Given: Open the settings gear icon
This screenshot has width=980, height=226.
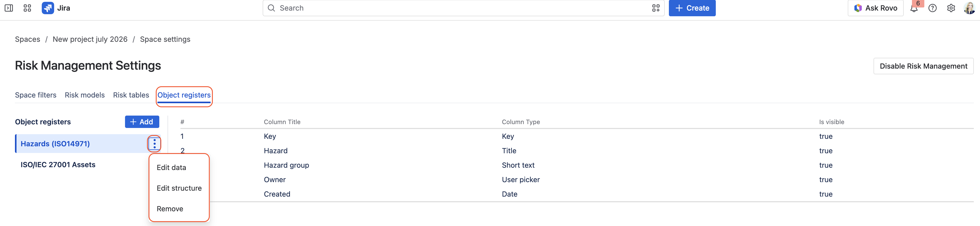Looking at the screenshot, I should [951, 8].
